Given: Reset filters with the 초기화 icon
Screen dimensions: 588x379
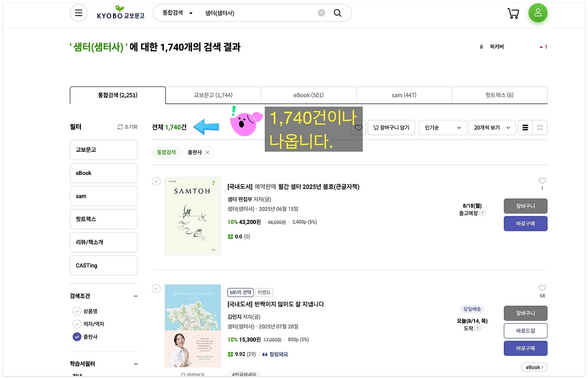Looking at the screenshot, I should [127, 127].
